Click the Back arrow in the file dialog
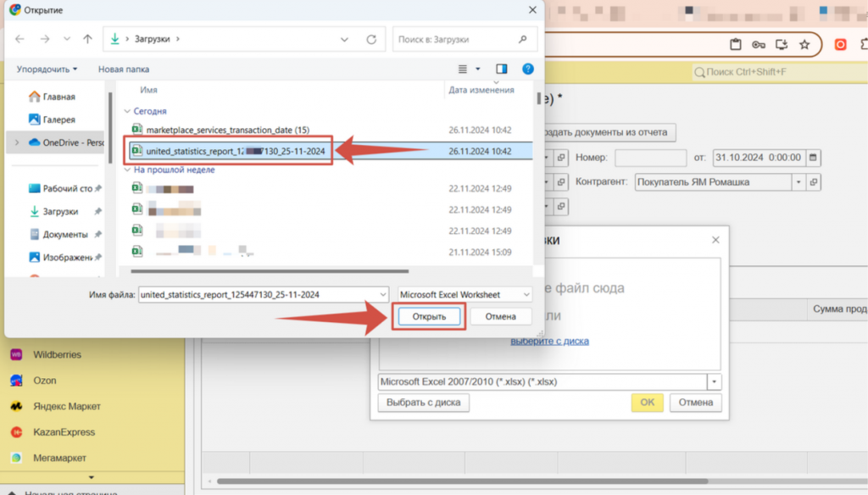The width and height of the screenshot is (868, 495). coord(20,39)
